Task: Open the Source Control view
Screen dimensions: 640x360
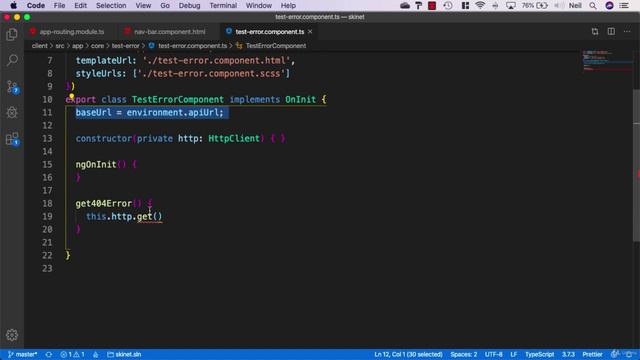Action: click(x=12, y=87)
